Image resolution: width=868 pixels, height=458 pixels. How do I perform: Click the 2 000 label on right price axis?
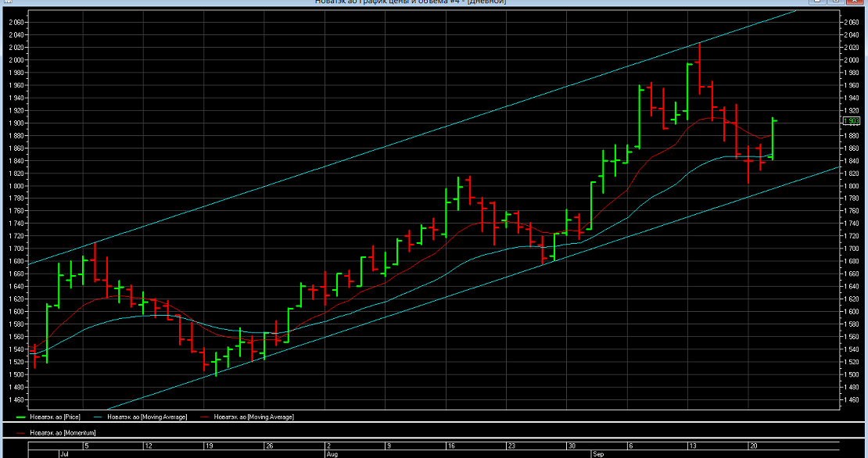851,59
